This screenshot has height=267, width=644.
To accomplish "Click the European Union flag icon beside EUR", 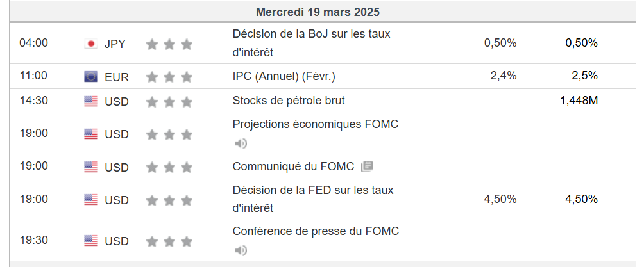I will pos(91,77).
